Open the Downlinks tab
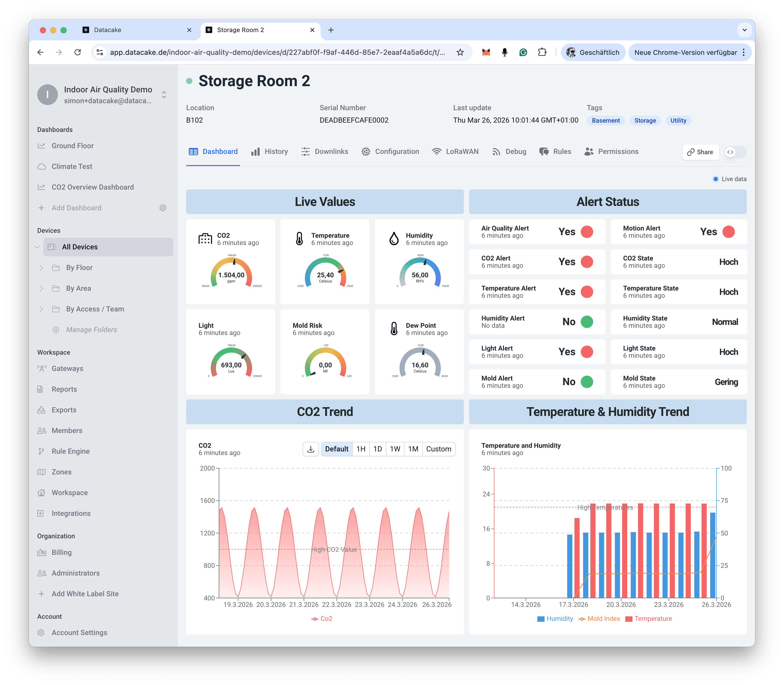Screen dimensions: 784x685 coord(324,152)
